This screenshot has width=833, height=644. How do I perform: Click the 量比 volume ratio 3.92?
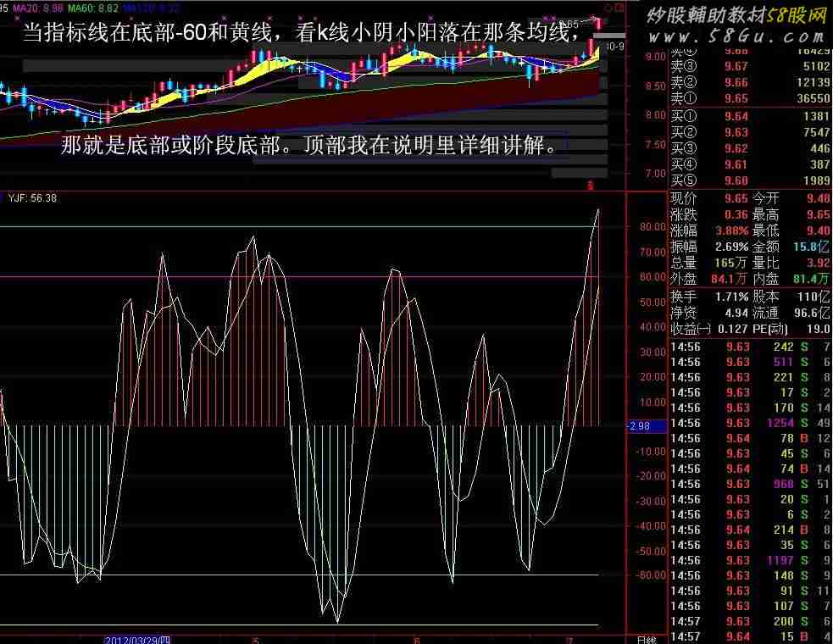pyautogui.click(x=818, y=263)
